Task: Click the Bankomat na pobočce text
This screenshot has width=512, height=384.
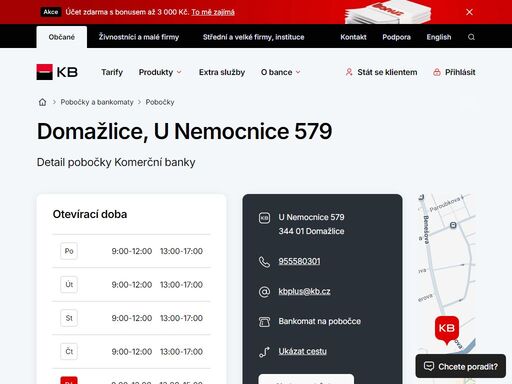Action: click(320, 321)
